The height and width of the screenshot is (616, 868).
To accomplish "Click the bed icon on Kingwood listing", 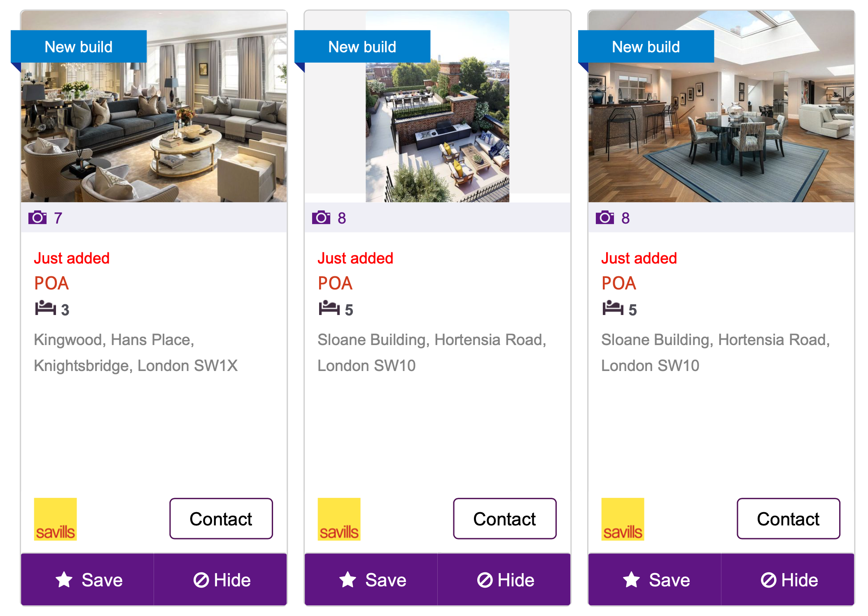I will coord(45,308).
